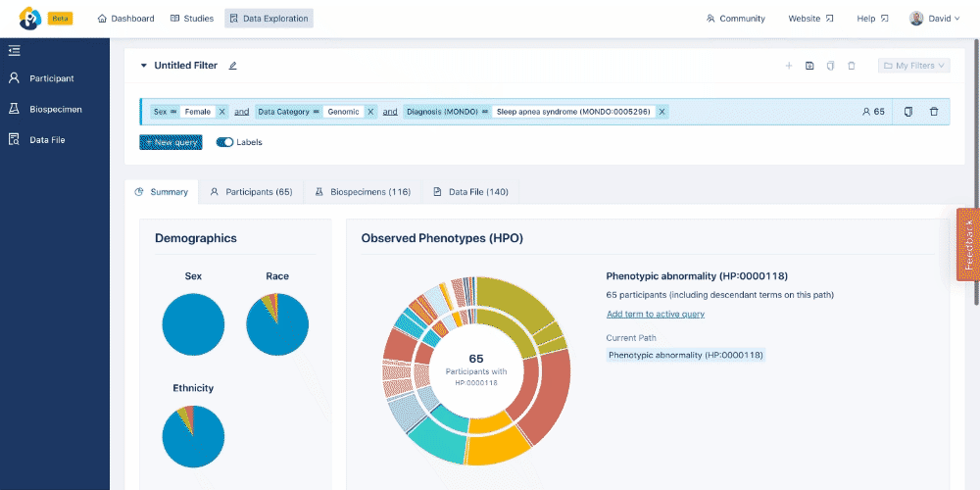This screenshot has width=980, height=490.
Task: Click David's user avatar
Action: pyautogui.click(x=916, y=19)
